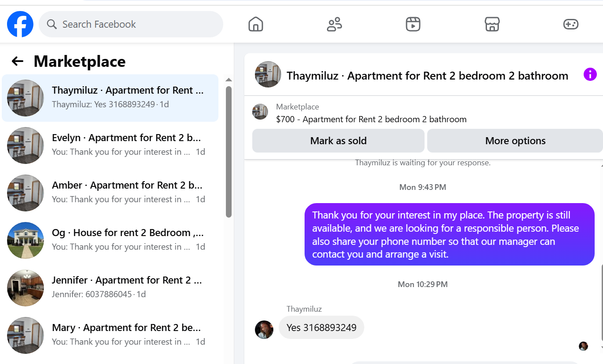Screen dimensions: 603x364
Task: Go to the Home feed icon
Action: click(x=256, y=24)
